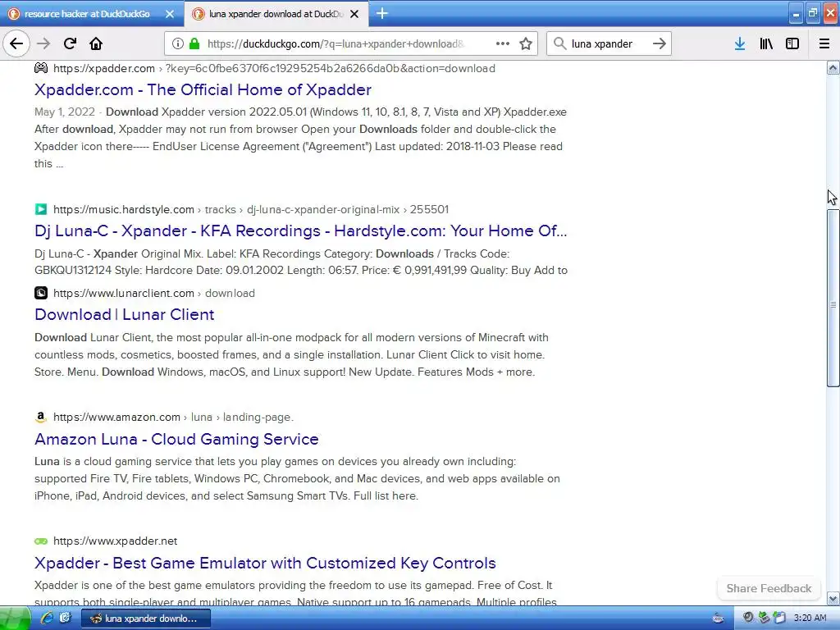Reload the current page
Viewport: 840px width, 630px height.
click(70, 43)
